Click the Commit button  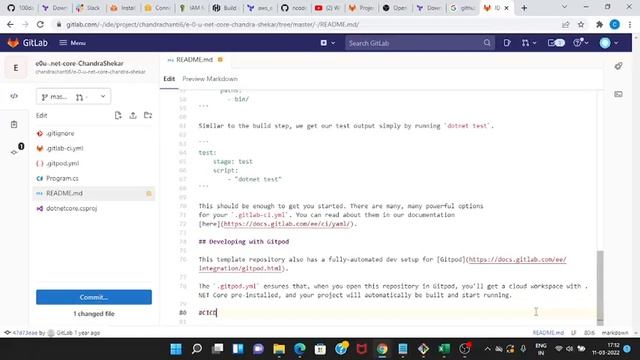click(x=94, y=297)
